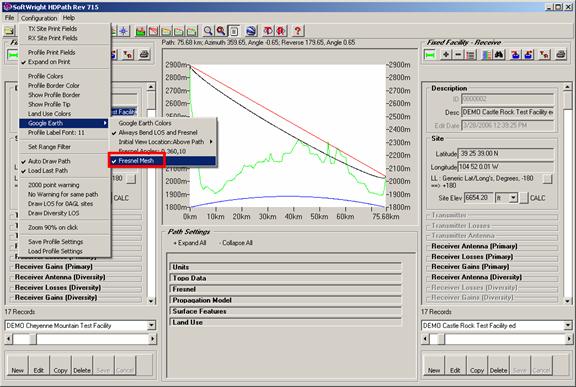Open the File menu
This screenshot has width=576, height=387.
click(x=9, y=18)
